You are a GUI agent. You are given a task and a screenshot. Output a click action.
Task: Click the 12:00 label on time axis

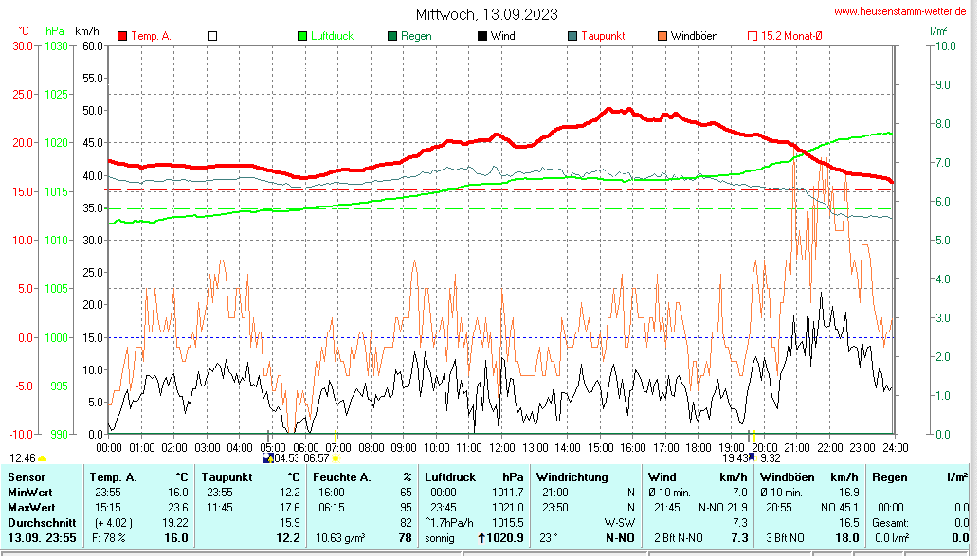pyautogui.click(x=502, y=447)
